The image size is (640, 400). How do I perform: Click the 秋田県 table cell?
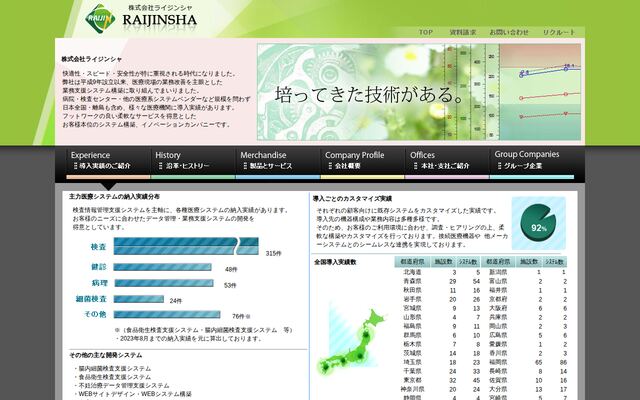pyautogui.click(x=412, y=290)
